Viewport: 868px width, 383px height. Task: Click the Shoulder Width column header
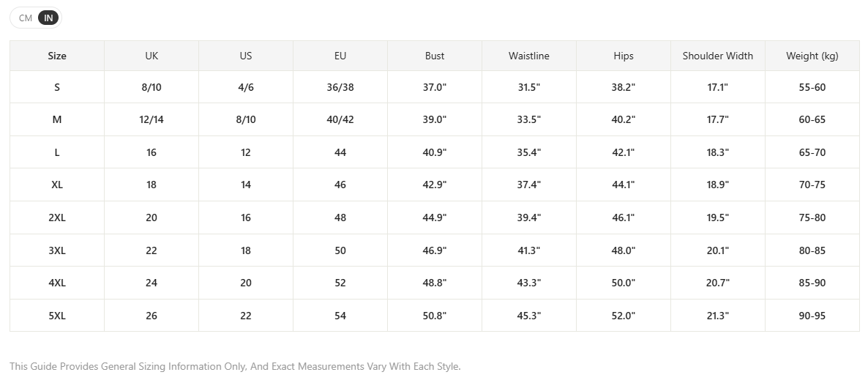click(x=718, y=56)
